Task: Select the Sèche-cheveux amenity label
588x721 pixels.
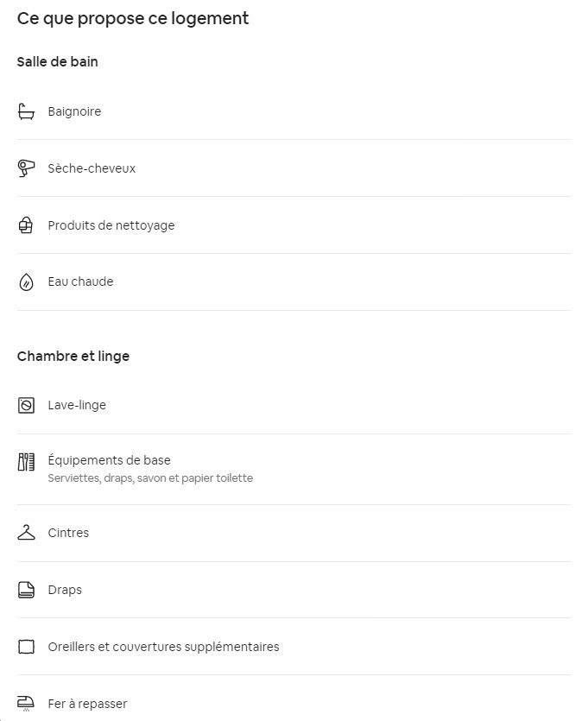Action: tap(92, 168)
